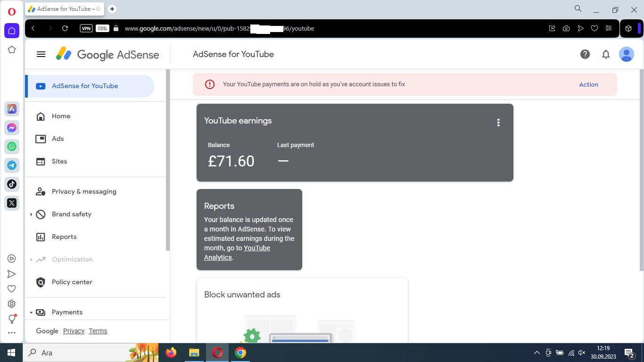Screen dimensions: 644x362
Task: Click the red alert warning icon
Action: click(210, 84)
